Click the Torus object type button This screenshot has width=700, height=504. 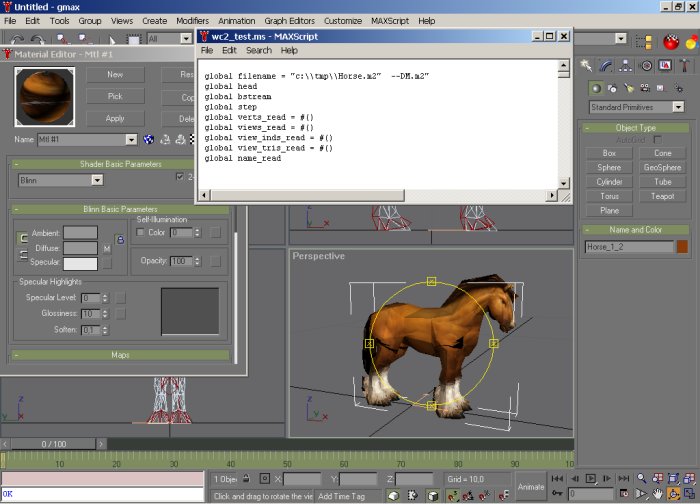point(609,196)
